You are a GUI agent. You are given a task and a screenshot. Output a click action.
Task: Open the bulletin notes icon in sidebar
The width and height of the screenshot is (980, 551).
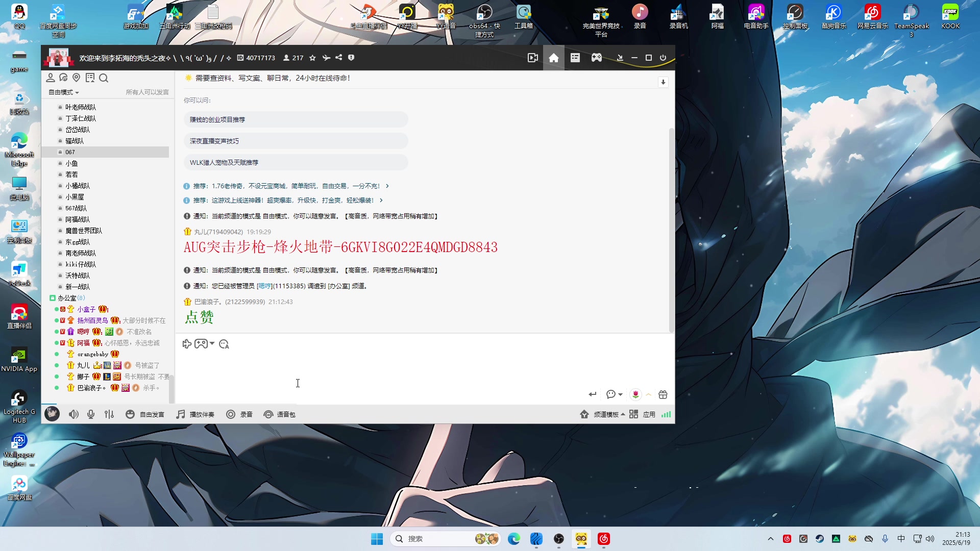[x=90, y=78]
